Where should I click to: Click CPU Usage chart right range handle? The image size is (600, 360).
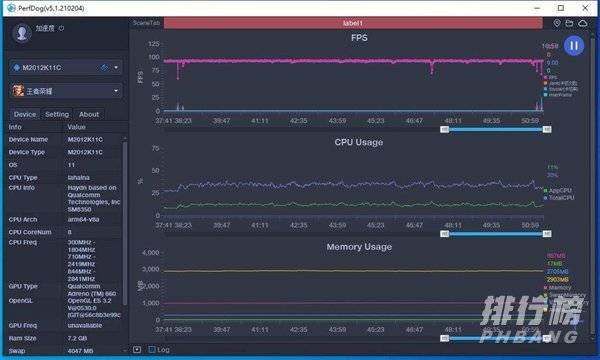[547, 234]
